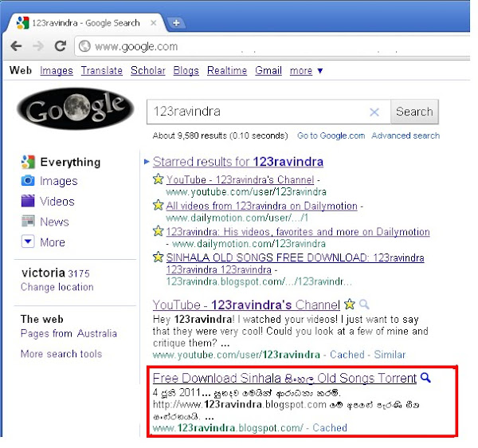The image size is (478, 448).
Task: Open the main YouTube - 123ravindra's Channel result title
Action: coord(246,305)
